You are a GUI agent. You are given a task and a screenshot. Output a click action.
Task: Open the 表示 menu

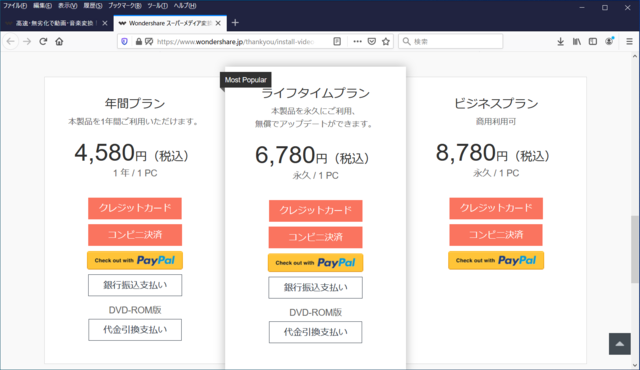click(x=67, y=6)
